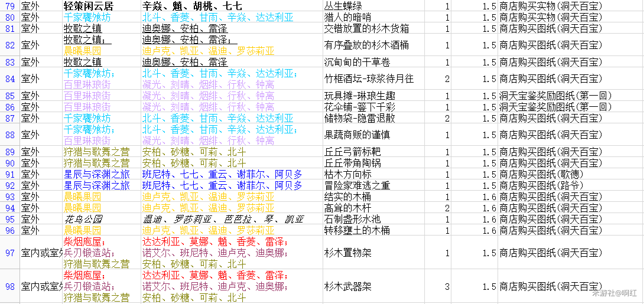This screenshot has height=304, width=644.
Task: Click the italic set name 花鸟公园
Action: click(102, 219)
